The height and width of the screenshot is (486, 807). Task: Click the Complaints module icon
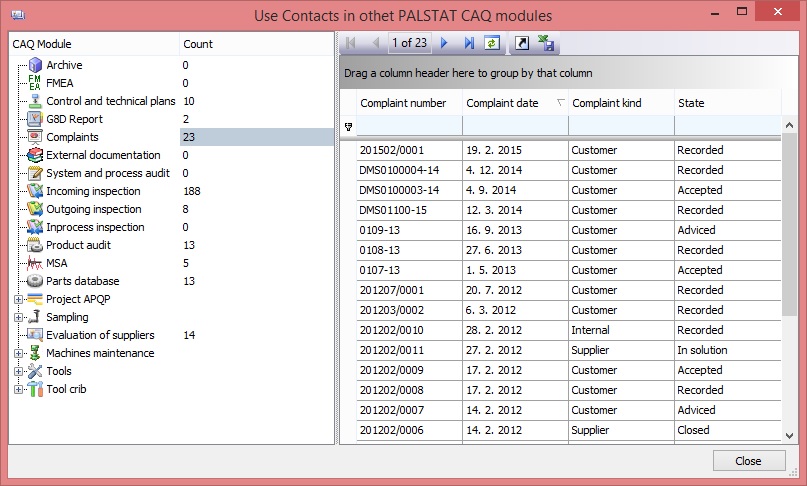(35, 137)
